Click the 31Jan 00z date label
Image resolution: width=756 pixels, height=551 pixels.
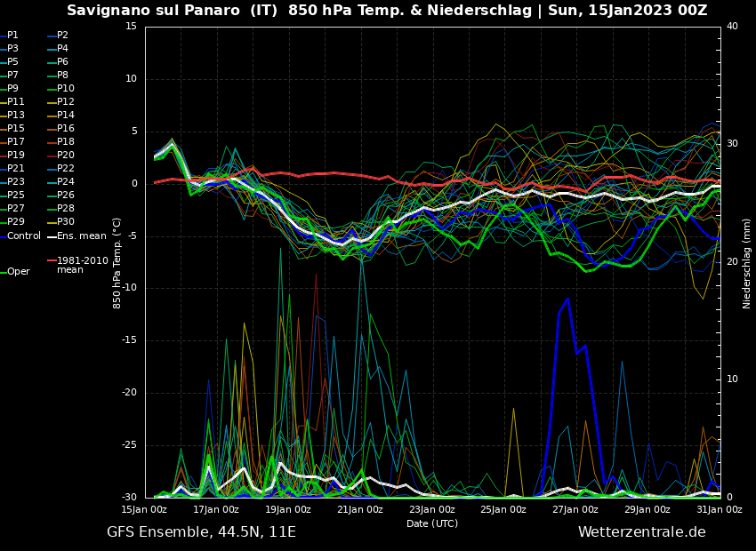click(x=719, y=509)
